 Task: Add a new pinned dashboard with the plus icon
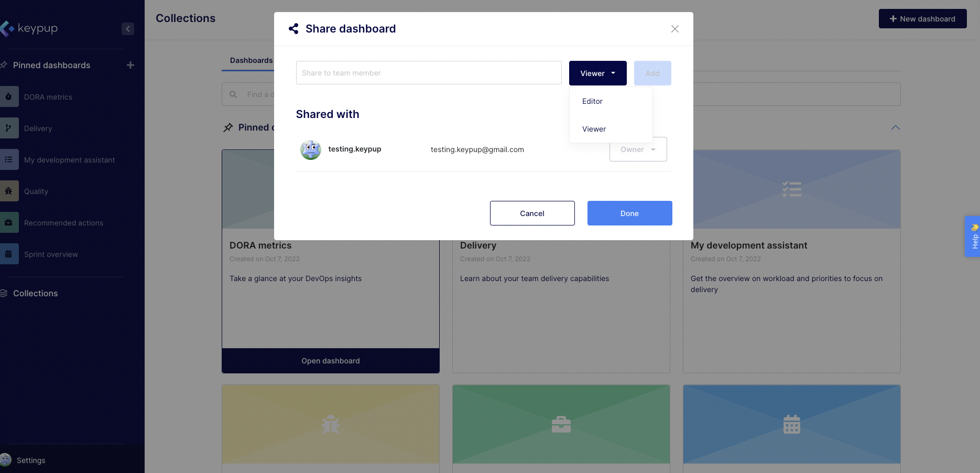(x=130, y=65)
